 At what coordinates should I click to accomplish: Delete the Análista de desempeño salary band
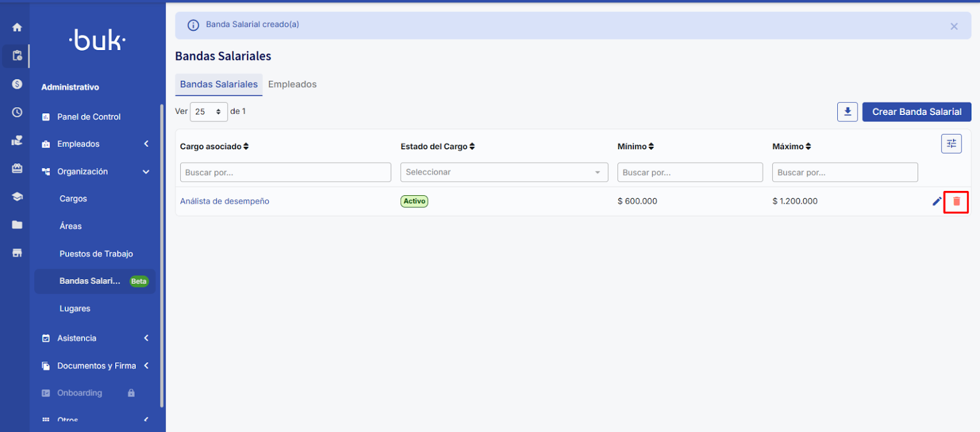point(956,201)
